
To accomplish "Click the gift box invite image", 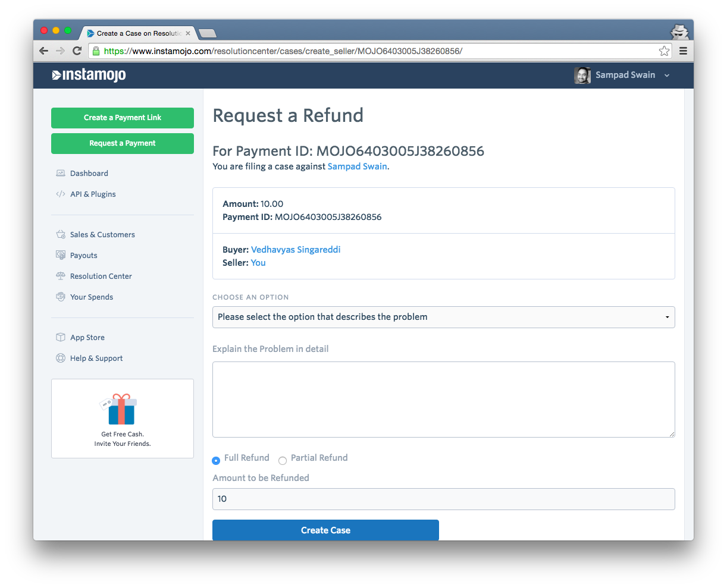I will [x=118, y=408].
